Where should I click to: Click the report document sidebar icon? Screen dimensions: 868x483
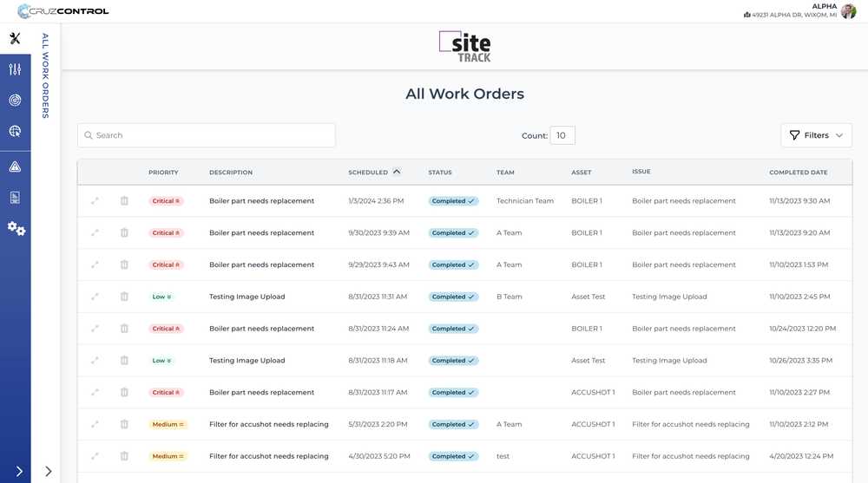pyautogui.click(x=15, y=198)
